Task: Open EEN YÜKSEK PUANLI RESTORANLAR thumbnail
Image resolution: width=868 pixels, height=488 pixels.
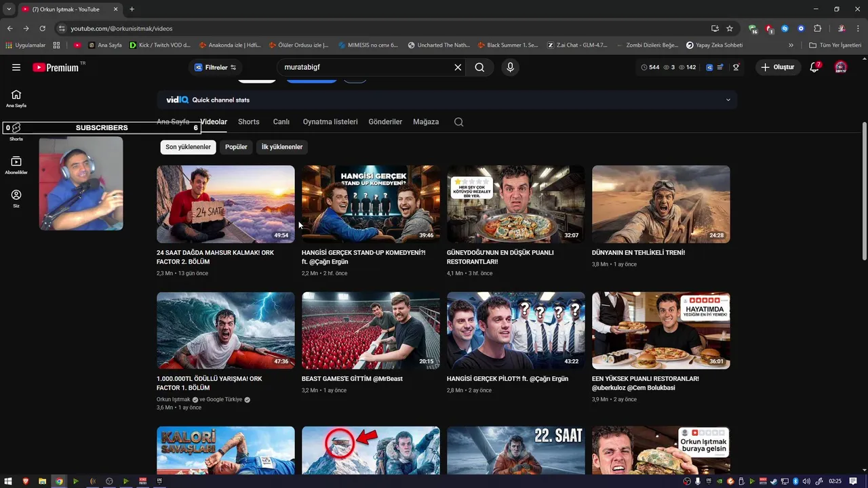Action: [x=661, y=331]
